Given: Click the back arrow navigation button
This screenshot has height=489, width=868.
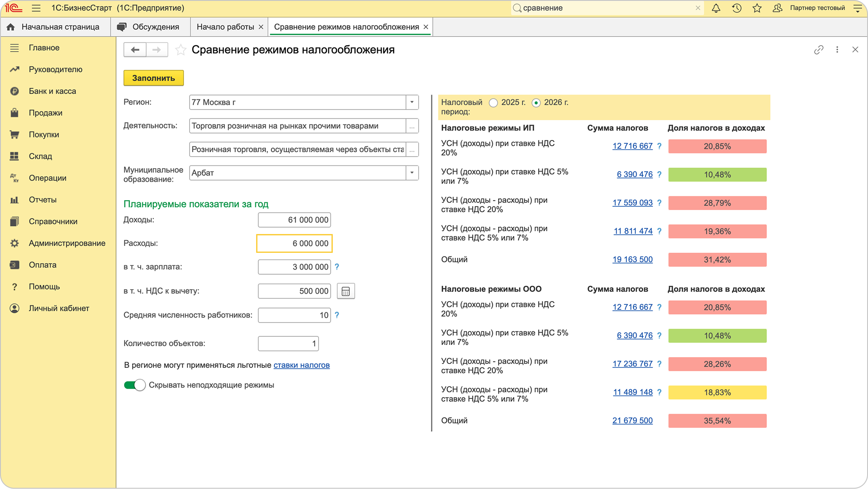Looking at the screenshot, I should pos(135,50).
